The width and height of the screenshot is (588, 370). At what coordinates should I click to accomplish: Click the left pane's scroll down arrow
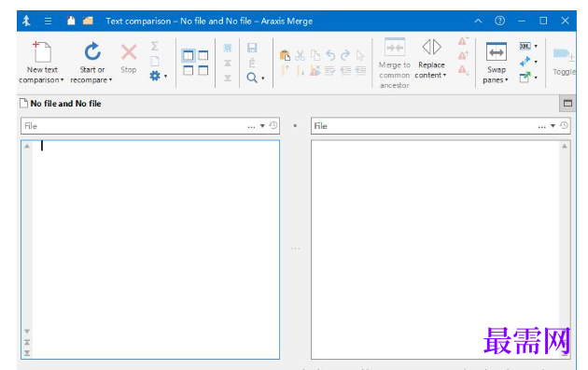coord(27,331)
